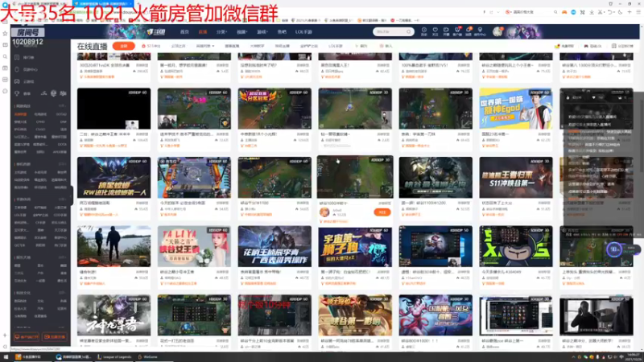644x362 pixels.
Task: Select the orange 全部 filter pill
Action: [x=124, y=46]
